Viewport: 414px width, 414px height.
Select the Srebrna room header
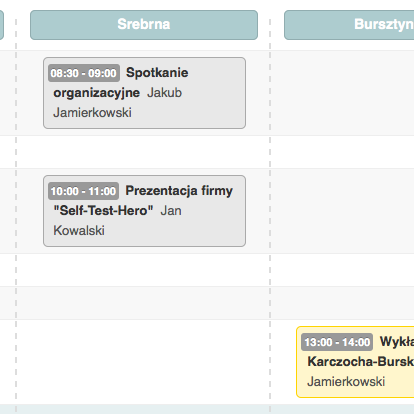(144, 25)
